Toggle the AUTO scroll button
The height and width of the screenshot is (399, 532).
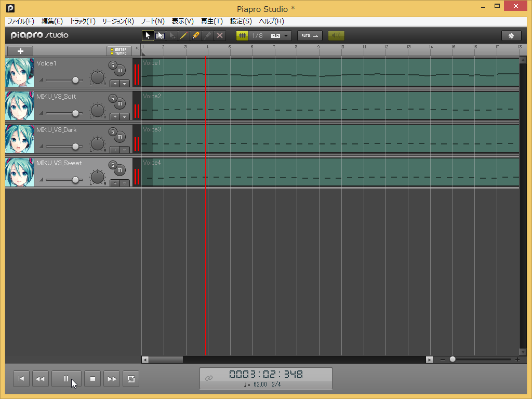tap(310, 36)
